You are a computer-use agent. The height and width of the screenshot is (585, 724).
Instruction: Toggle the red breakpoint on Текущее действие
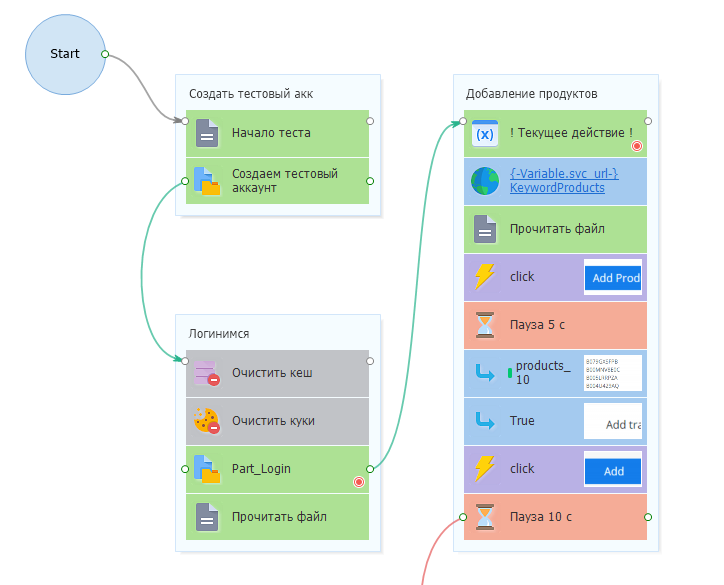point(636,146)
